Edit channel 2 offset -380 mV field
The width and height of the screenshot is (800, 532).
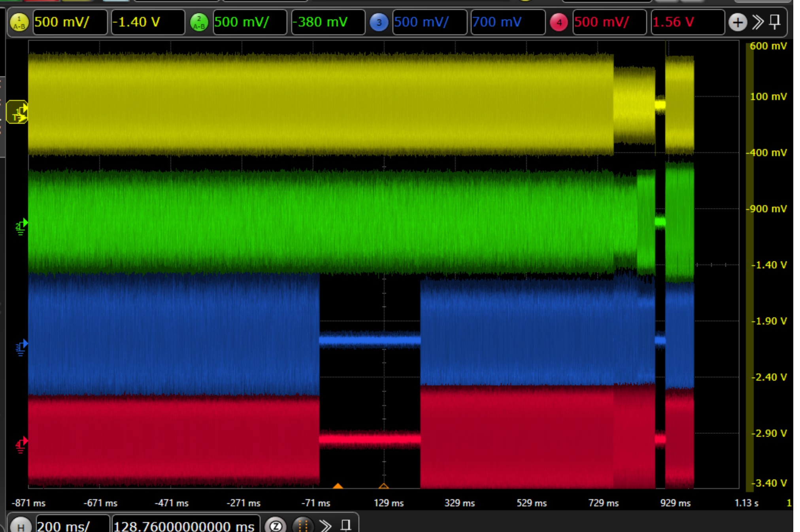coord(328,22)
